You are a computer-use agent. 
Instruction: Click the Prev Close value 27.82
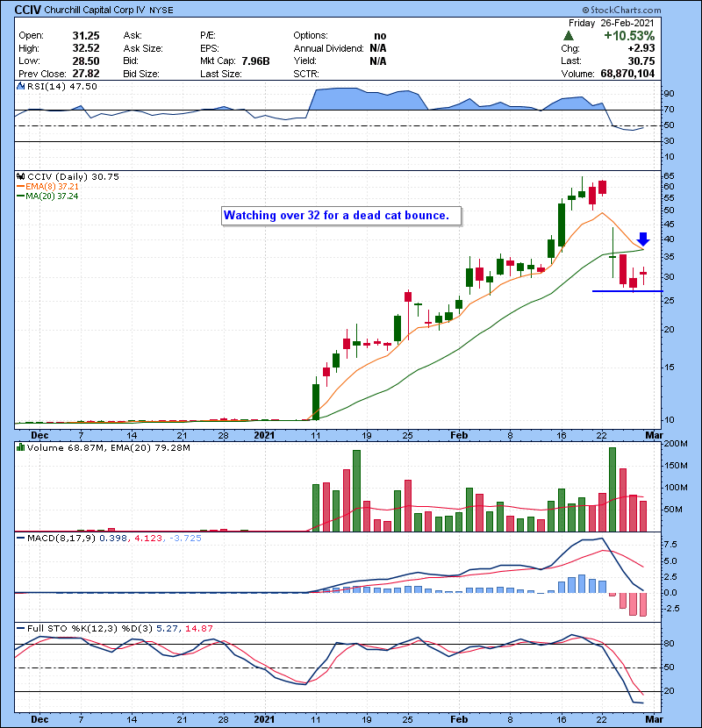tap(86, 74)
